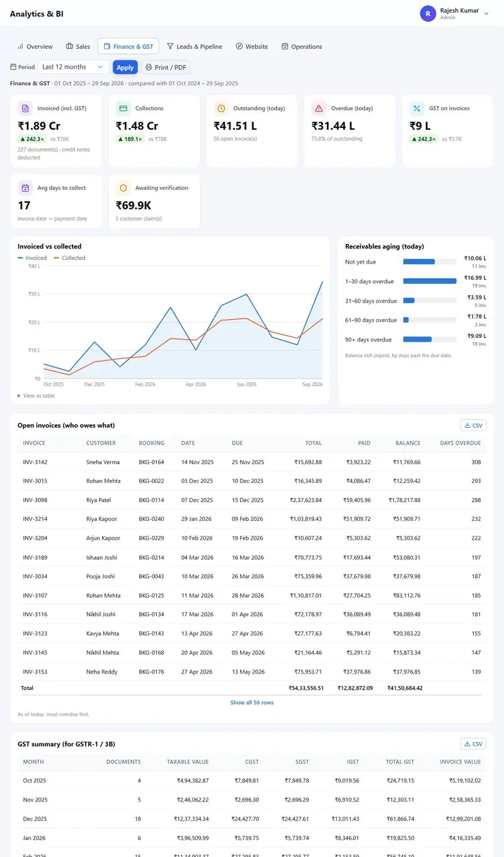Select the Finance & GST tab
The height and width of the screenshot is (857, 504).
coord(128,47)
